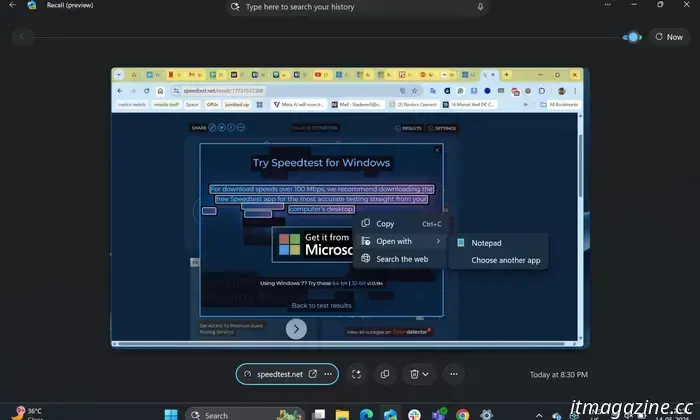Copy the snapshot with the copy icon
700x420 pixels.
pyautogui.click(x=385, y=374)
